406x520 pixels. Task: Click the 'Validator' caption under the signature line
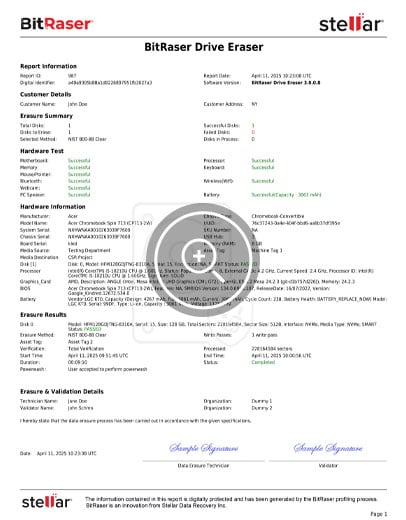(328, 466)
